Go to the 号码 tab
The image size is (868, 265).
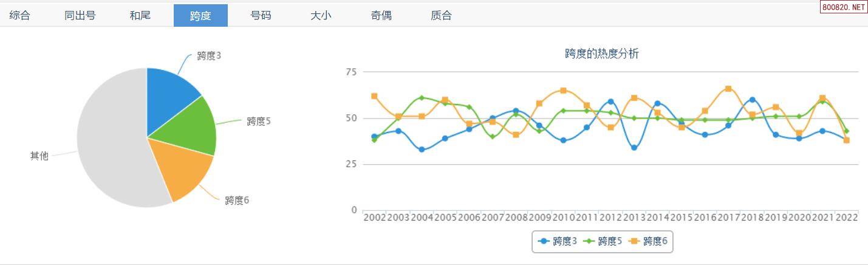[261, 15]
